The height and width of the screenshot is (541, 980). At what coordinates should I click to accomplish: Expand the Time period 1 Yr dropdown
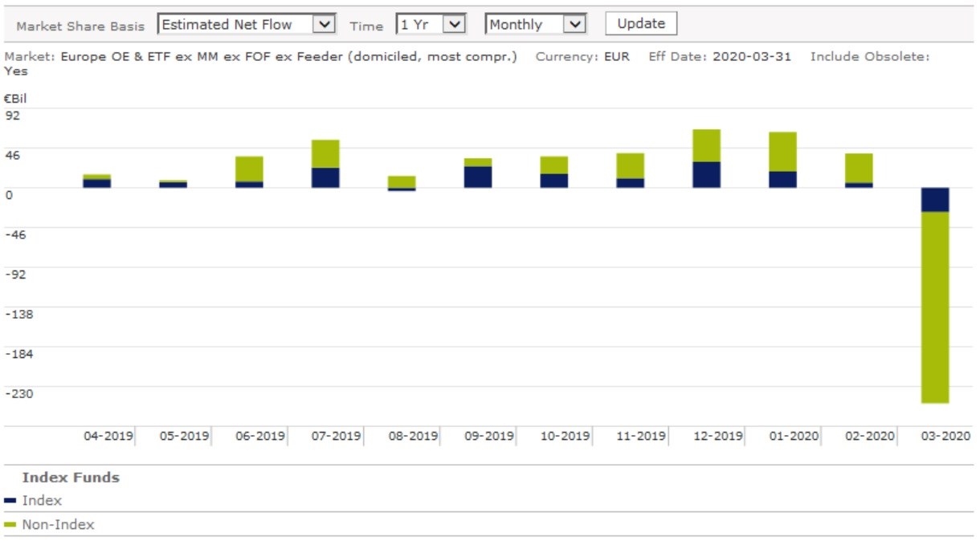point(431,25)
